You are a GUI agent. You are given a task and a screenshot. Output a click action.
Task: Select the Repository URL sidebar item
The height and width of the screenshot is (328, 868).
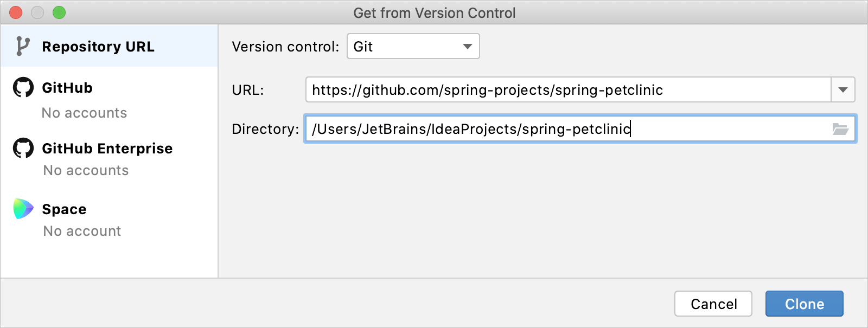(99, 46)
